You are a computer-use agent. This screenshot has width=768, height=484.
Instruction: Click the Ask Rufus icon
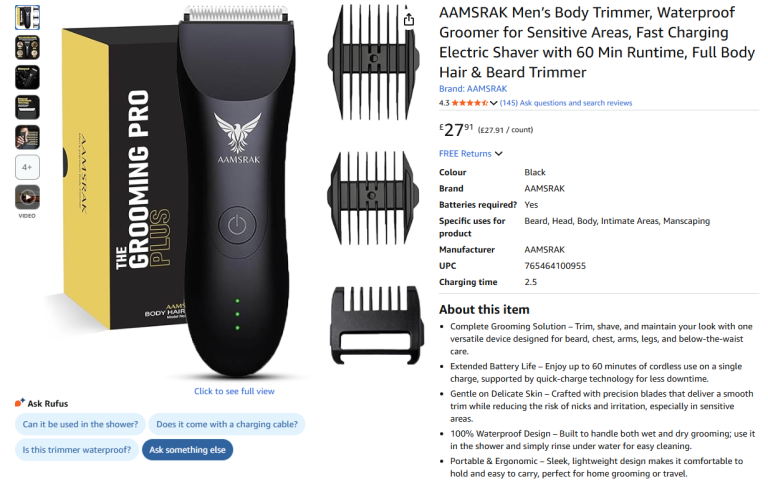(20, 403)
